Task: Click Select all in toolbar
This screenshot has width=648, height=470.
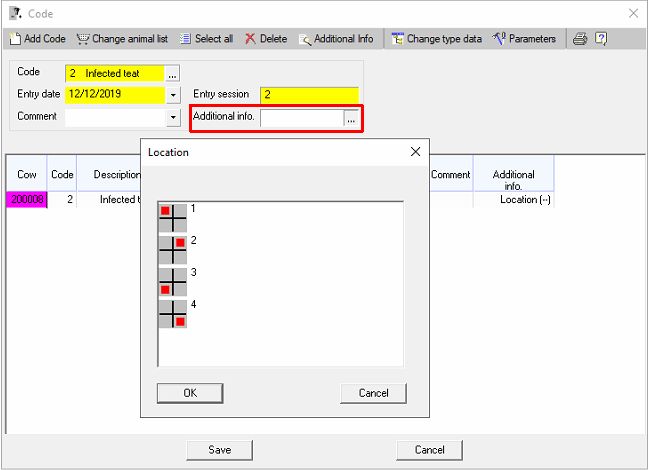Action: click(x=206, y=39)
